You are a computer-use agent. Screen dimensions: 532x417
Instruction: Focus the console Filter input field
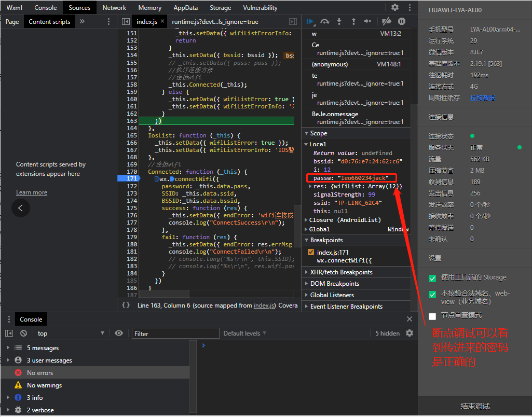coord(175,333)
